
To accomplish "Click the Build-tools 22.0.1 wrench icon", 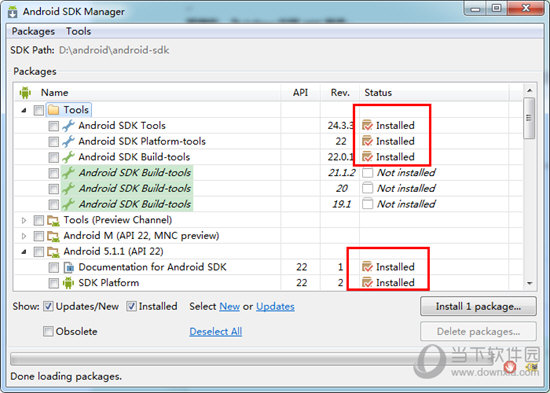I will [68, 157].
